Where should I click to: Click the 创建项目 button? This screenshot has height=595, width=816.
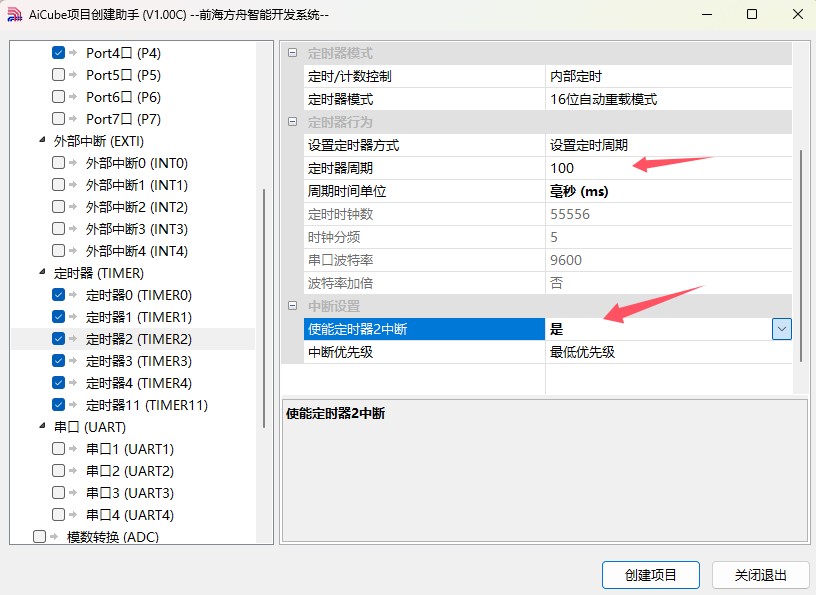tap(651, 575)
